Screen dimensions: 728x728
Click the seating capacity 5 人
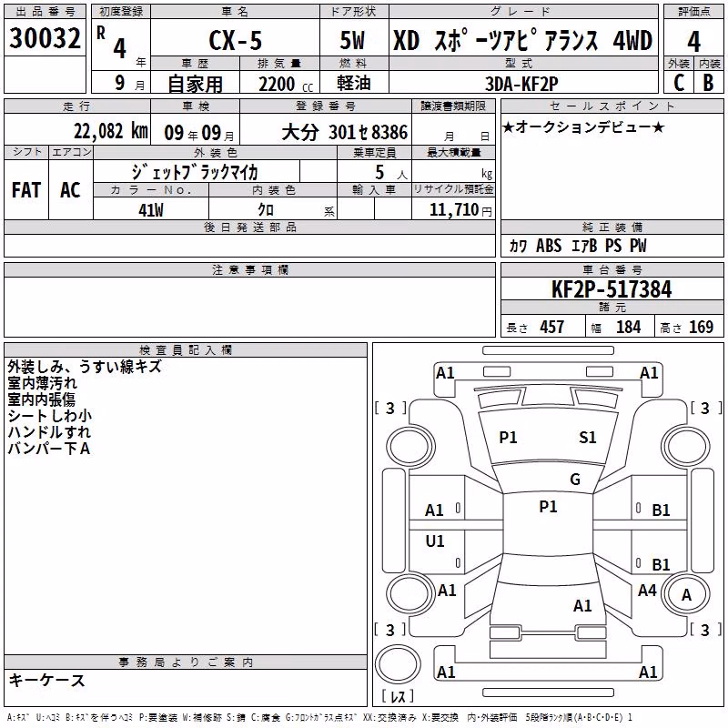pos(391,173)
